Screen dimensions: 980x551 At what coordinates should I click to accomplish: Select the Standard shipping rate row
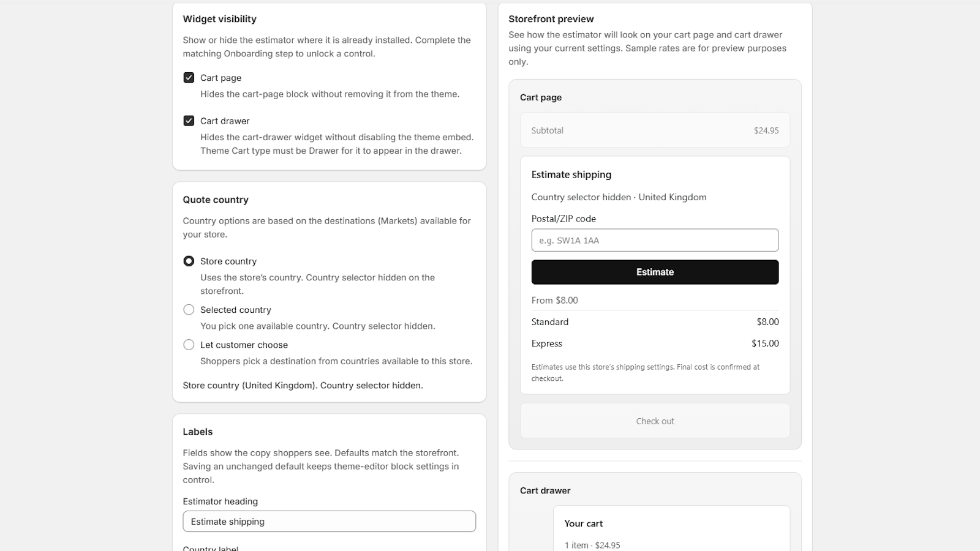click(655, 322)
